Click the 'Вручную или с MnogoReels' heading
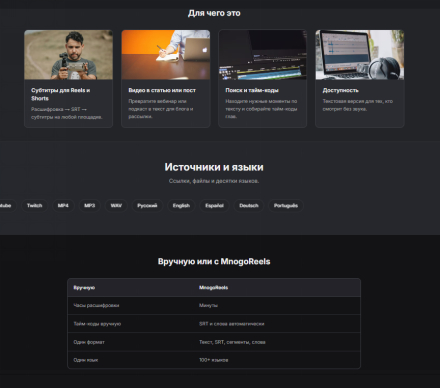 point(214,261)
